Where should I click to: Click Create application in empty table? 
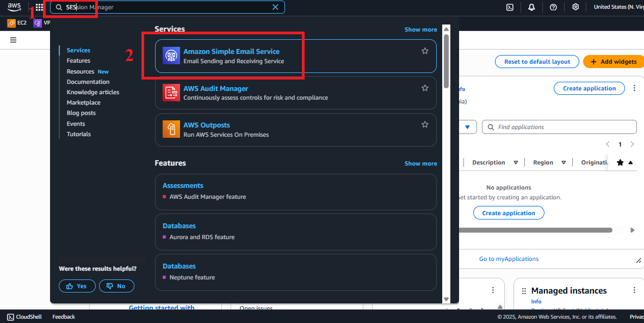pyautogui.click(x=509, y=213)
